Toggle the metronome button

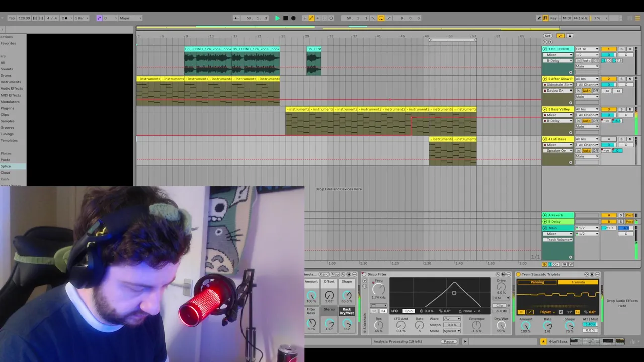click(65, 18)
